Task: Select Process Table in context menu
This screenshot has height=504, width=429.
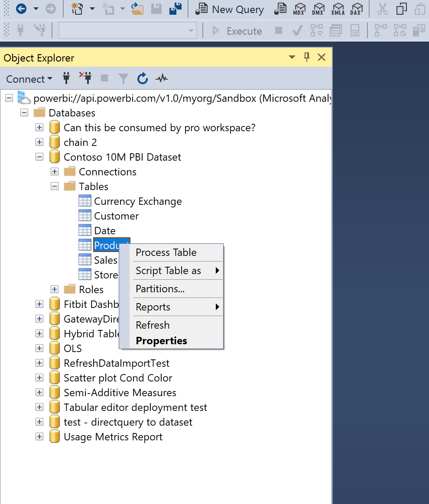Action: pyautogui.click(x=166, y=252)
